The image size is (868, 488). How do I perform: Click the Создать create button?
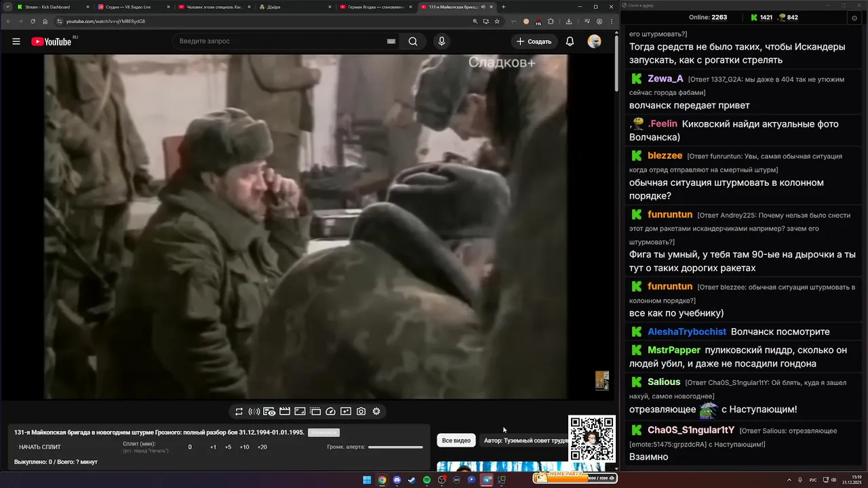[534, 41]
